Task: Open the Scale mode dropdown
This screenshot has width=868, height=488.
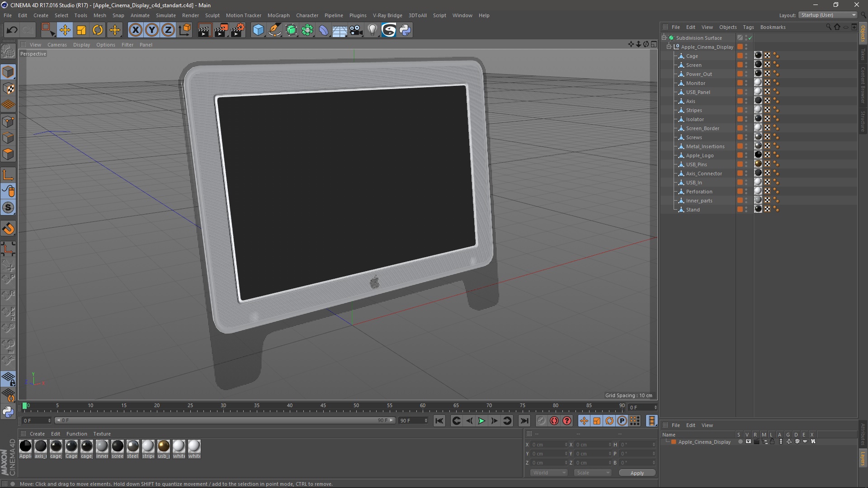Action: click(592, 473)
